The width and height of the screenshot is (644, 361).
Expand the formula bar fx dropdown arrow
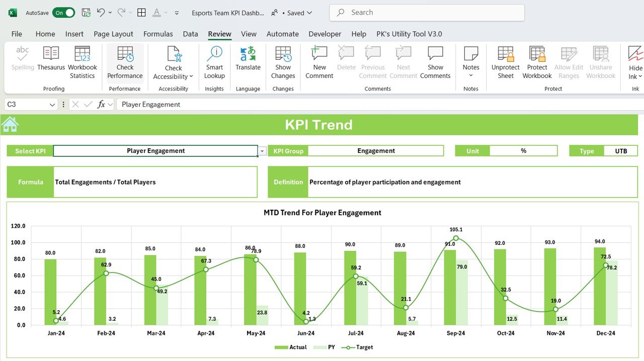110,104
